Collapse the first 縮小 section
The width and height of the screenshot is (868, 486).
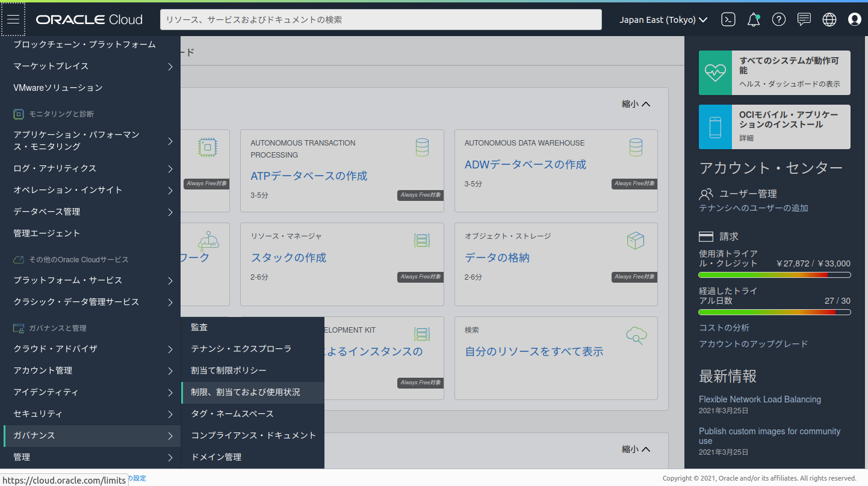pos(636,104)
